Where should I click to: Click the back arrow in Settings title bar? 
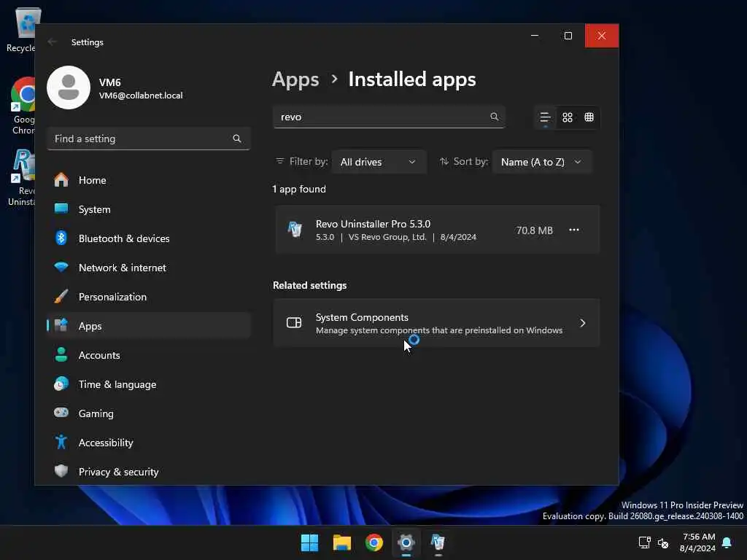pyautogui.click(x=53, y=42)
